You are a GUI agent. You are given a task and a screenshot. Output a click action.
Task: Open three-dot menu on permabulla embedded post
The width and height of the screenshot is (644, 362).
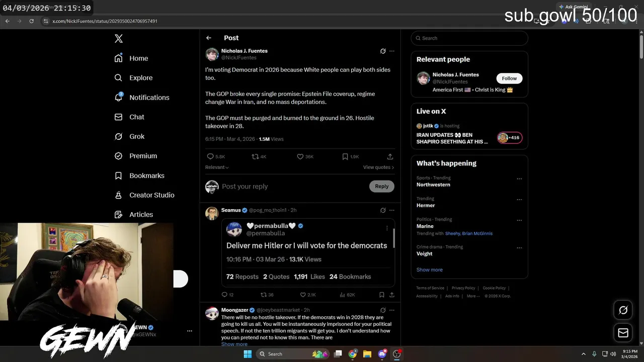[387, 228]
